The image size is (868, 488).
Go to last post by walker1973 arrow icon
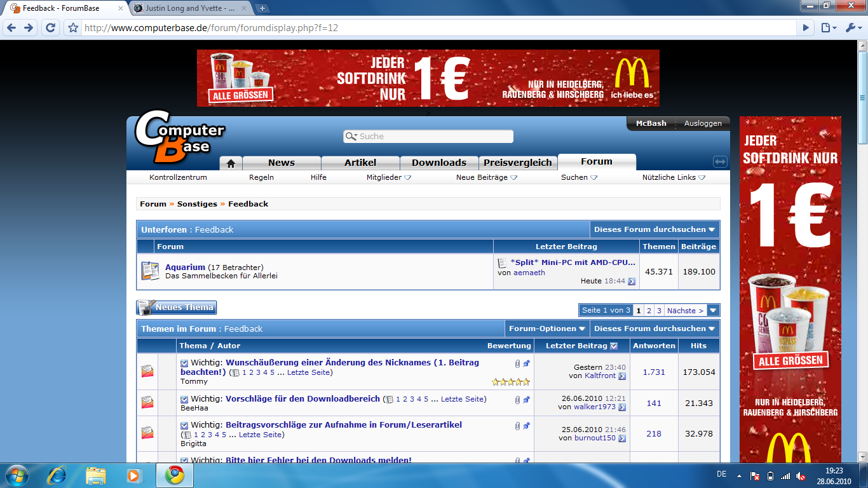622,407
